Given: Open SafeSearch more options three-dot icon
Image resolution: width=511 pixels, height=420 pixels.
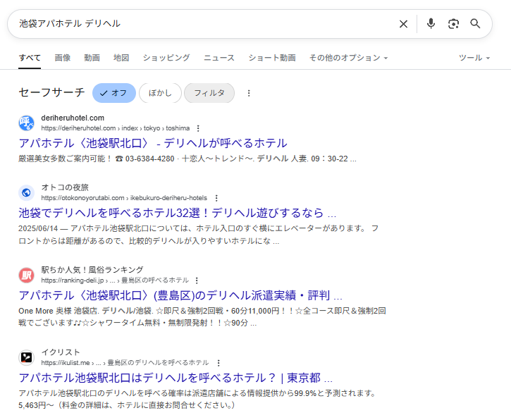Looking at the screenshot, I should pyautogui.click(x=248, y=93).
